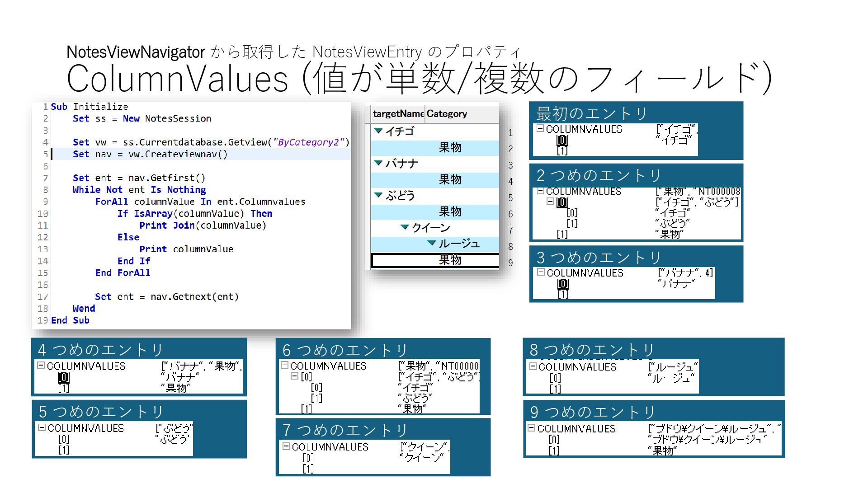This screenshot has height=488, width=868.
Task: Collapse the ぶどう category twistie
Action: pos(378,195)
